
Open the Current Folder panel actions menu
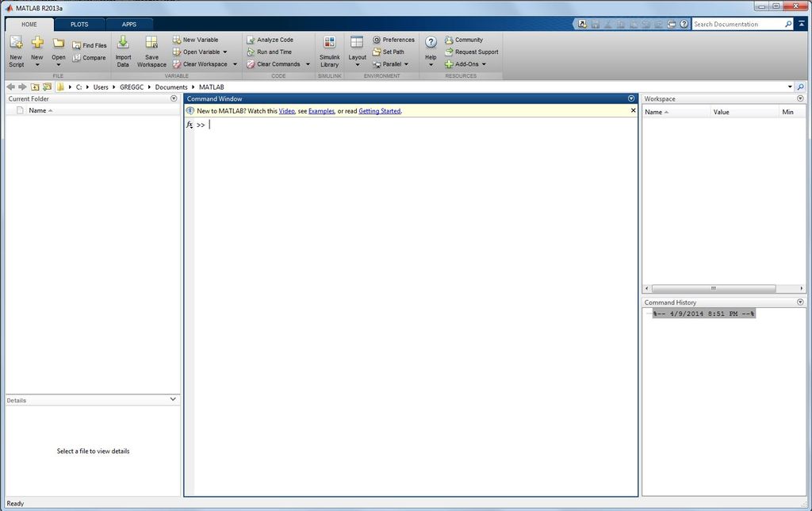(174, 98)
